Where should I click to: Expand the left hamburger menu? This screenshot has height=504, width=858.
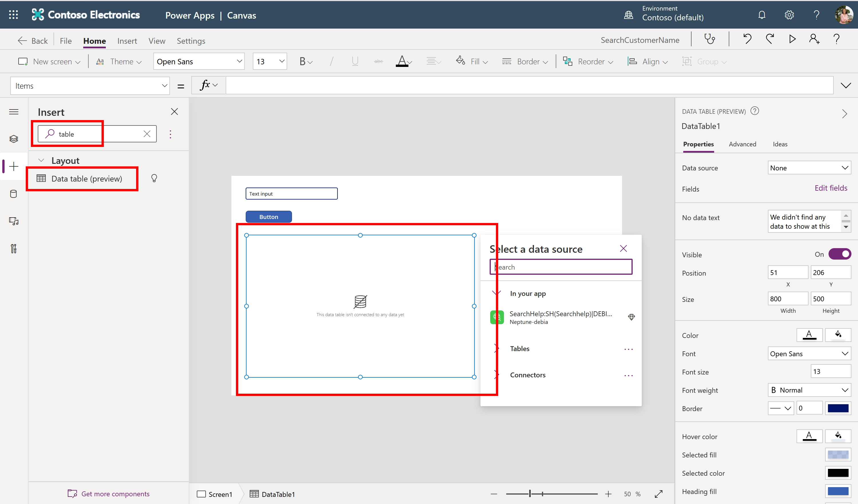coord(14,112)
